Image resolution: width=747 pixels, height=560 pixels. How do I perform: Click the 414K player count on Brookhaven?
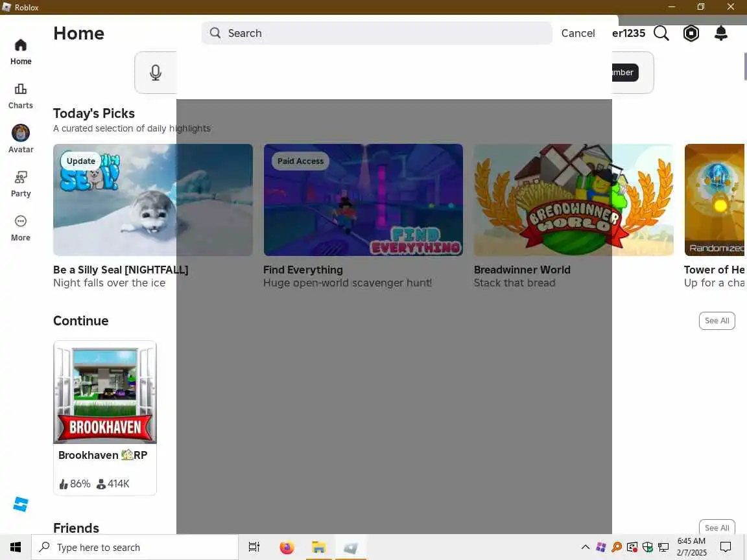point(113,484)
